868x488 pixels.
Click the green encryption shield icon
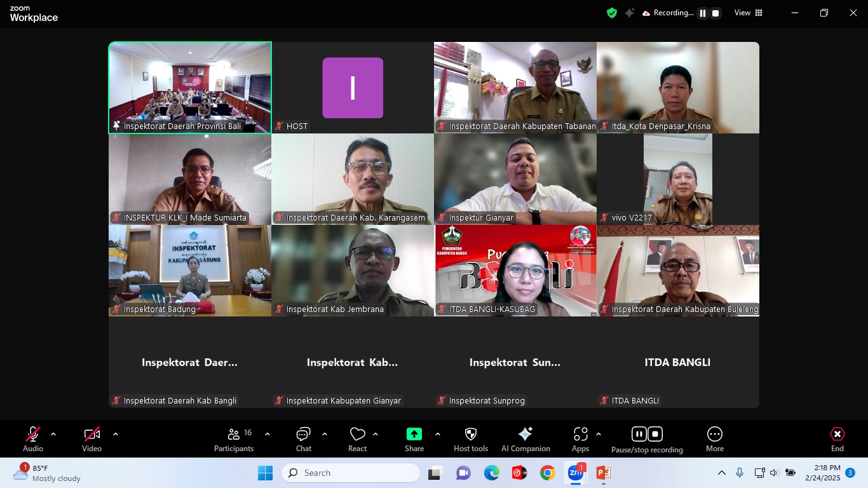point(612,13)
